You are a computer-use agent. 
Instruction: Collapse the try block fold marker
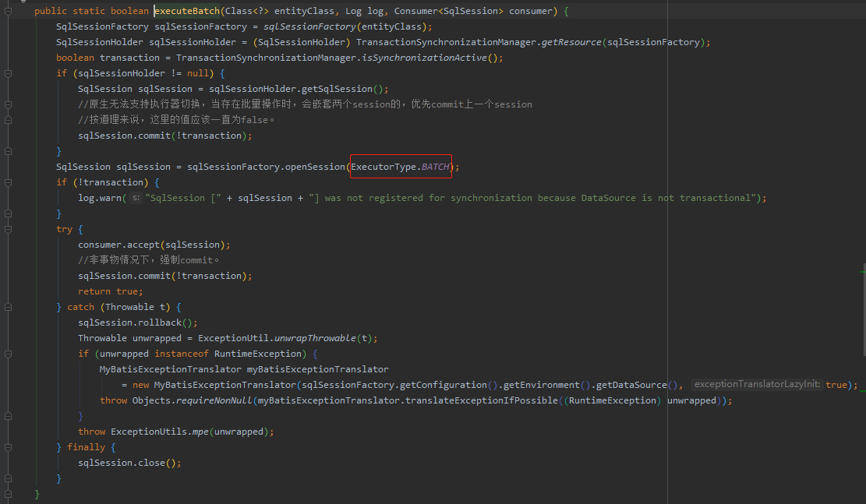point(8,229)
